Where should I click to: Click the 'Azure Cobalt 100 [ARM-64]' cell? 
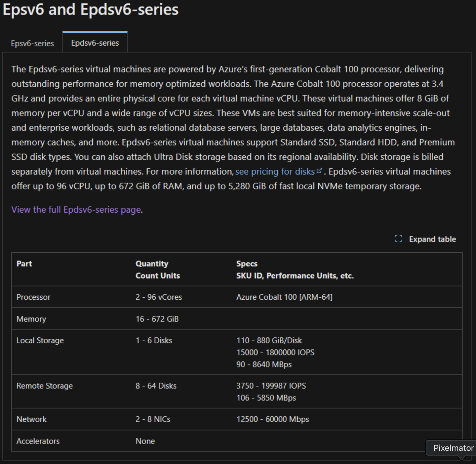[x=284, y=297]
